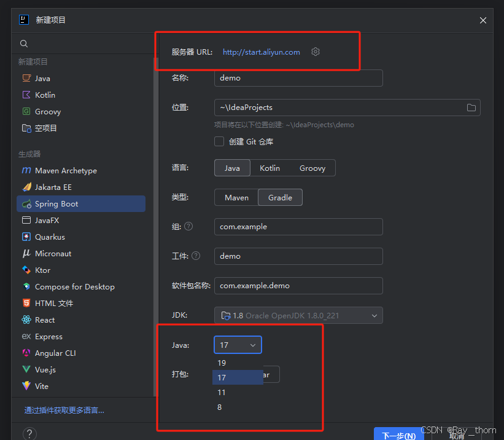Select the Kotlin project type

point(81,95)
